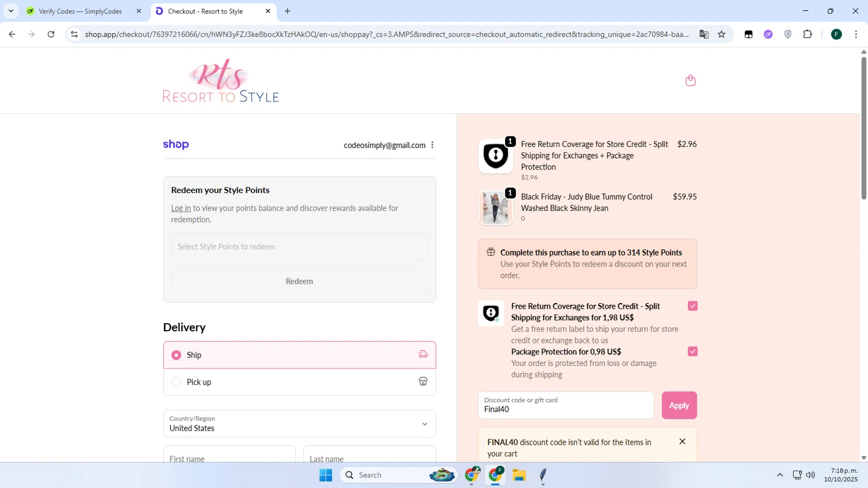Click the Resort to Style logo
The width and height of the screenshot is (868, 488).
220,80
